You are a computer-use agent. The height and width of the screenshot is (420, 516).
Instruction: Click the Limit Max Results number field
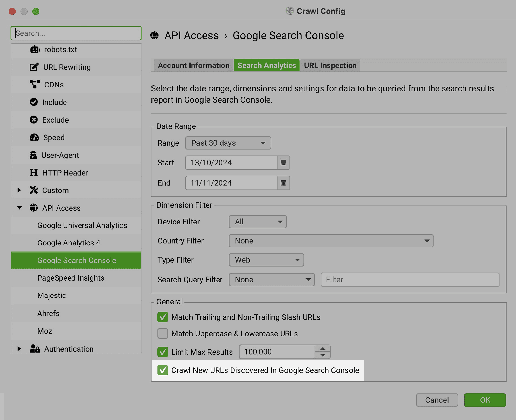[x=277, y=352]
